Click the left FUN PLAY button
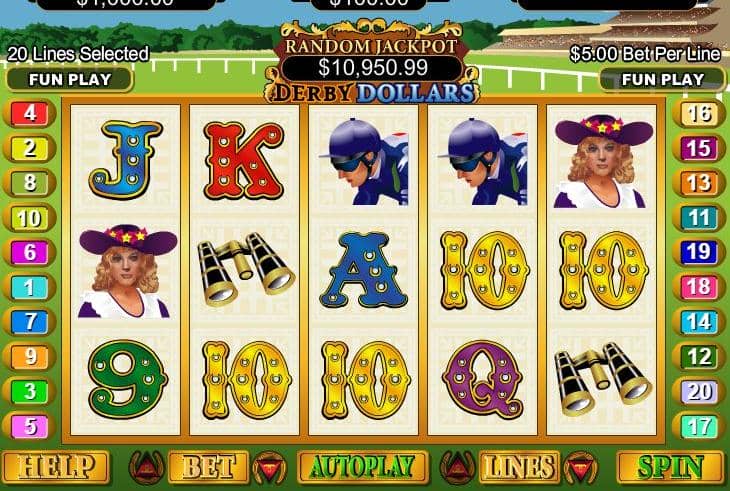Viewport: 730px width, 491px height. [x=70, y=80]
